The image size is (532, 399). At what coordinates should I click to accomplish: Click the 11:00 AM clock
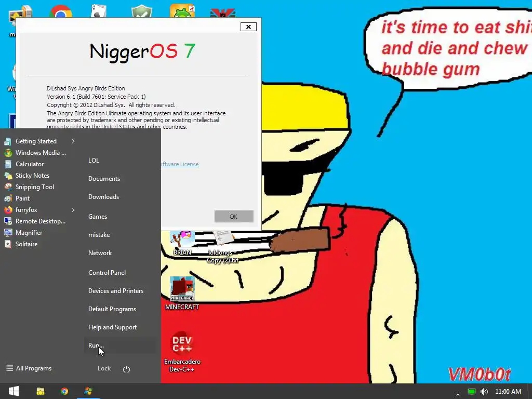[508, 392]
